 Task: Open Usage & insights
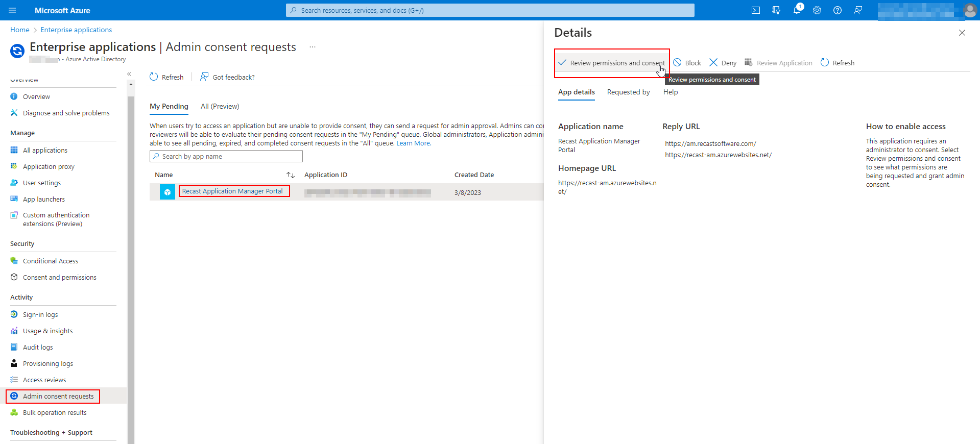(x=47, y=331)
